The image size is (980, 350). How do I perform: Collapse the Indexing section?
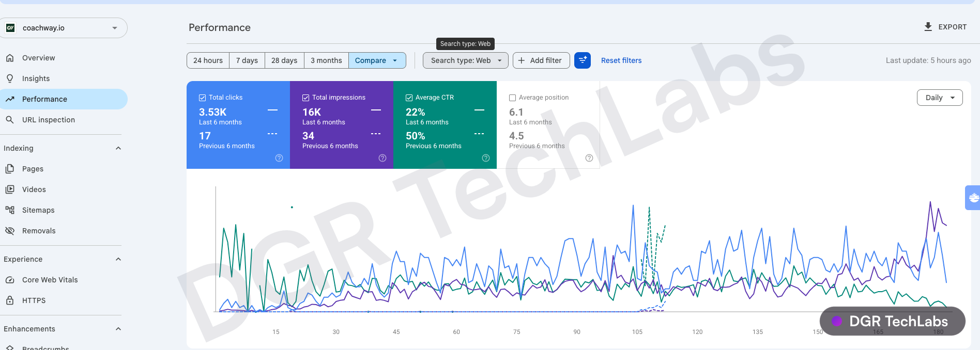(x=118, y=148)
